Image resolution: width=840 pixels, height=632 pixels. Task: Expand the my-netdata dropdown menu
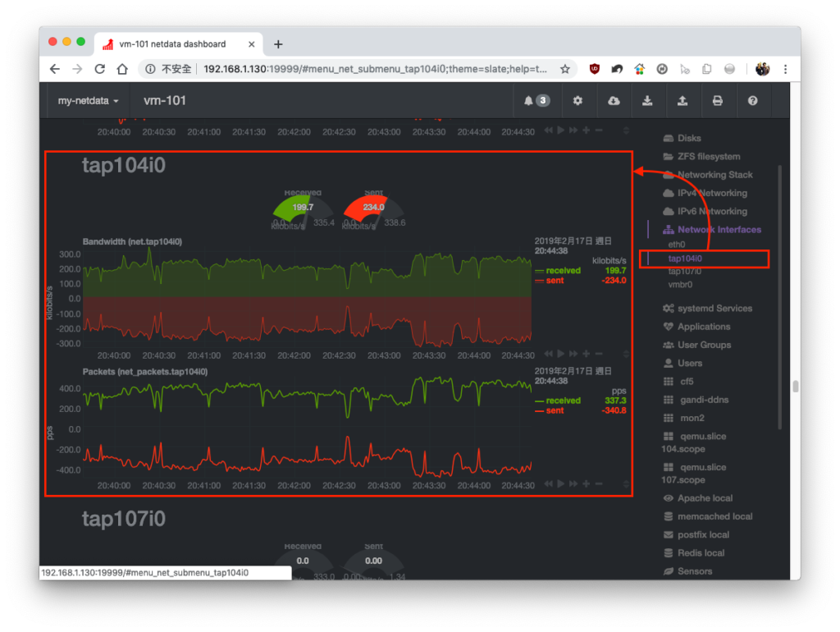click(x=88, y=101)
